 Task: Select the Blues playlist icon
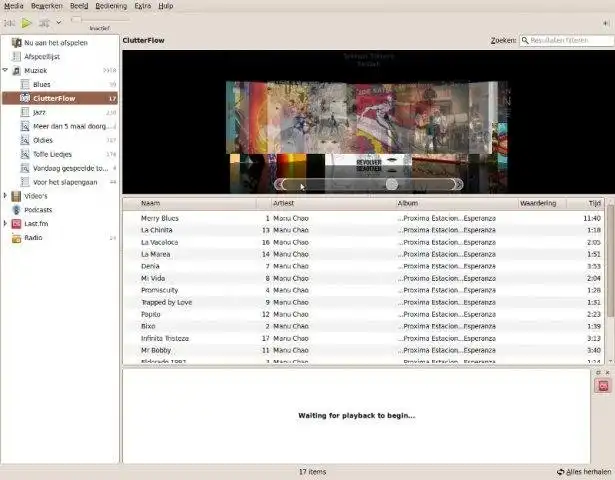pyautogui.click(x=25, y=84)
